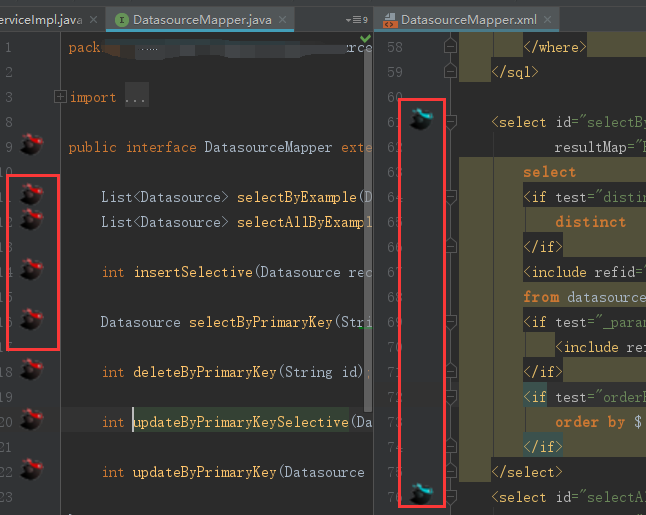Click selectByExample method name
The width and height of the screenshot is (646, 515).
(297, 197)
